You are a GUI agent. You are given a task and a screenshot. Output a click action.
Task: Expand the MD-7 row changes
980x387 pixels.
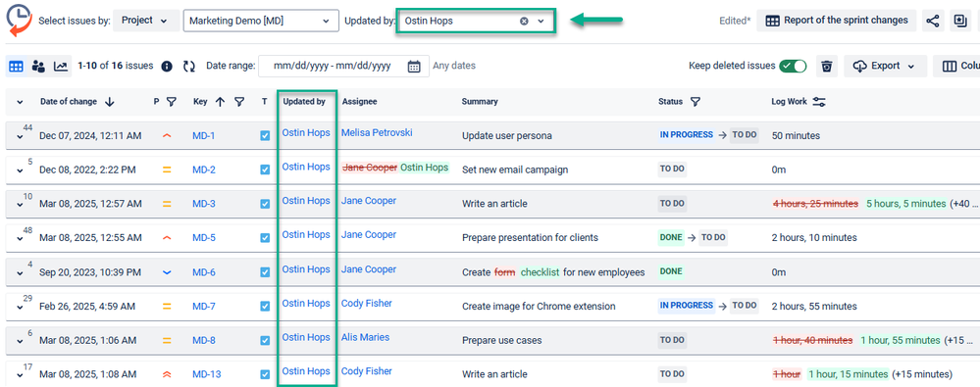click(x=20, y=307)
